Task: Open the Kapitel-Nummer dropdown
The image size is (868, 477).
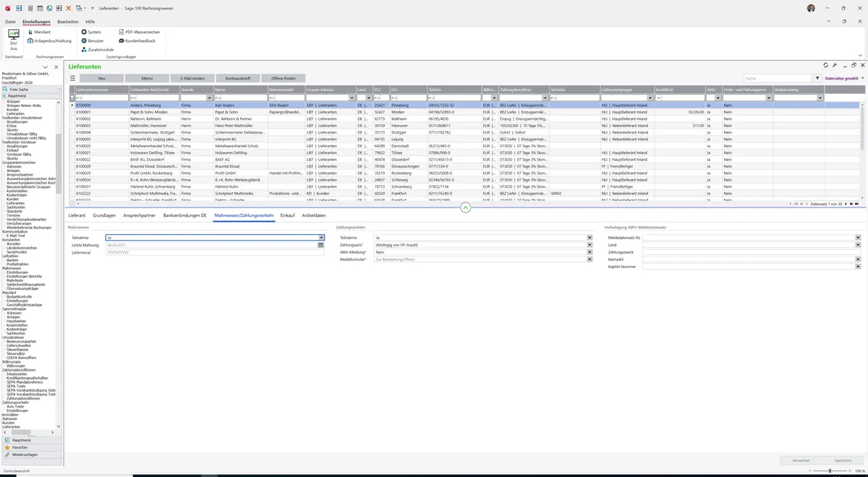Action: (858, 267)
